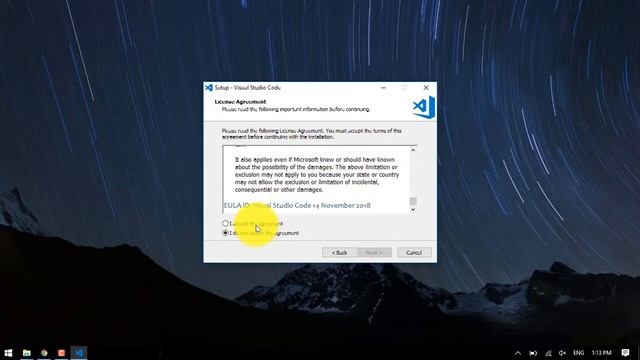Open Chrome from the taskbar
Image resolution: width=640 pixels, height=360 pixels.
[44, 353]
